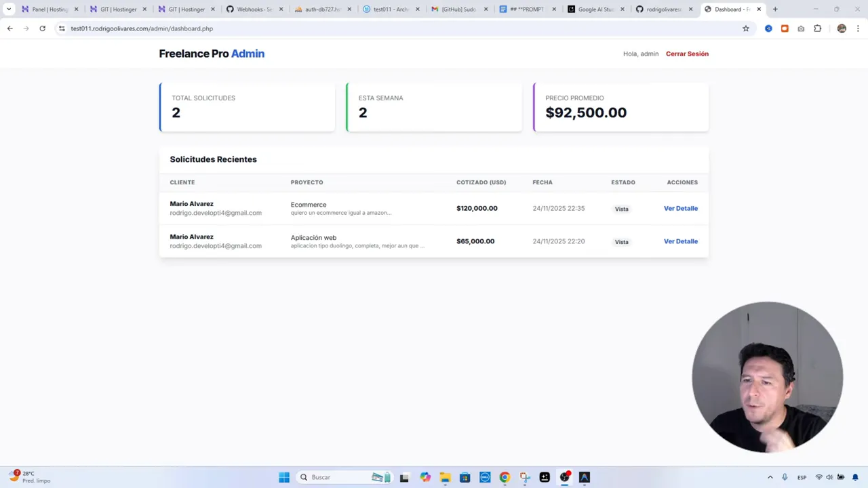868x488 pixels.
Task: Bookmark the page using the star icon
Action: (x=746, y=28)
